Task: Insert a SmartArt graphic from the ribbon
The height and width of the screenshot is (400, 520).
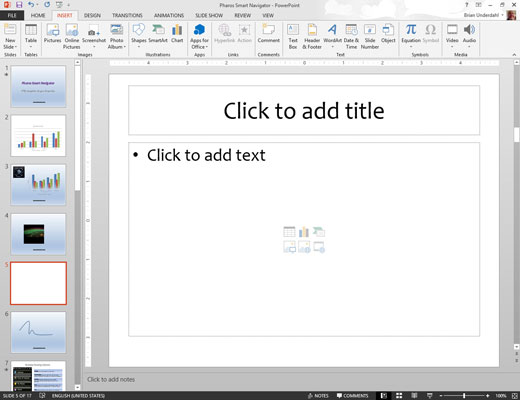Action: click(158, 34)
